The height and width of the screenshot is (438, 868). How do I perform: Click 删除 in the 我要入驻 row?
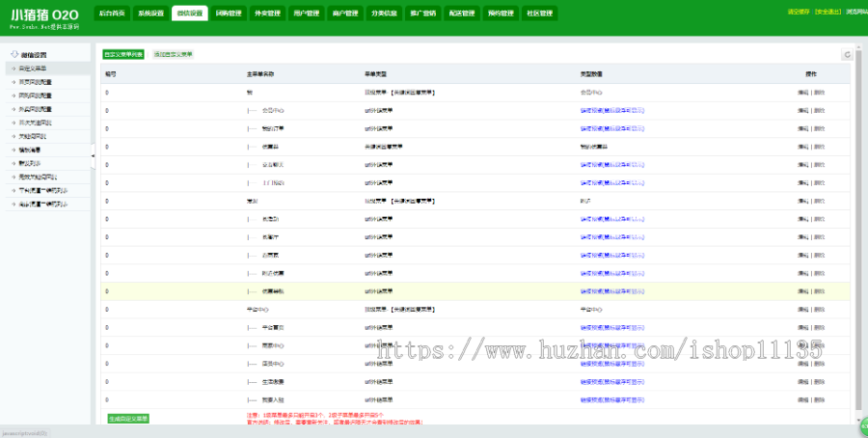[819, 399]
